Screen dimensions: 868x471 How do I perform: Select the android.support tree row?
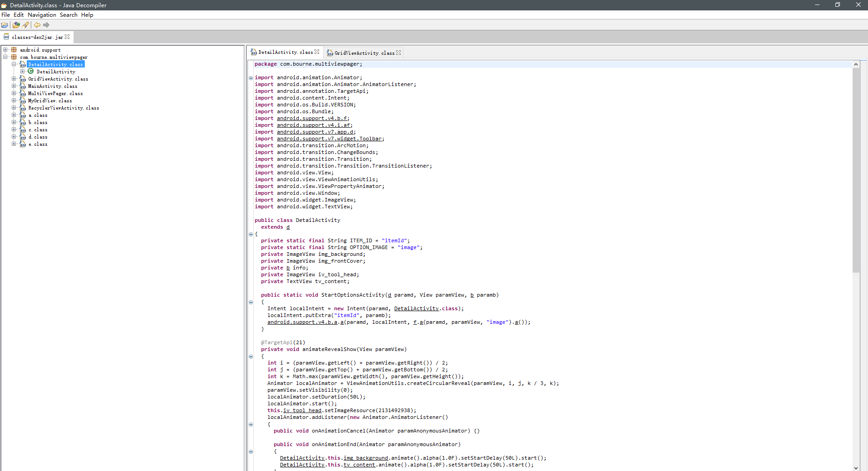40,50
